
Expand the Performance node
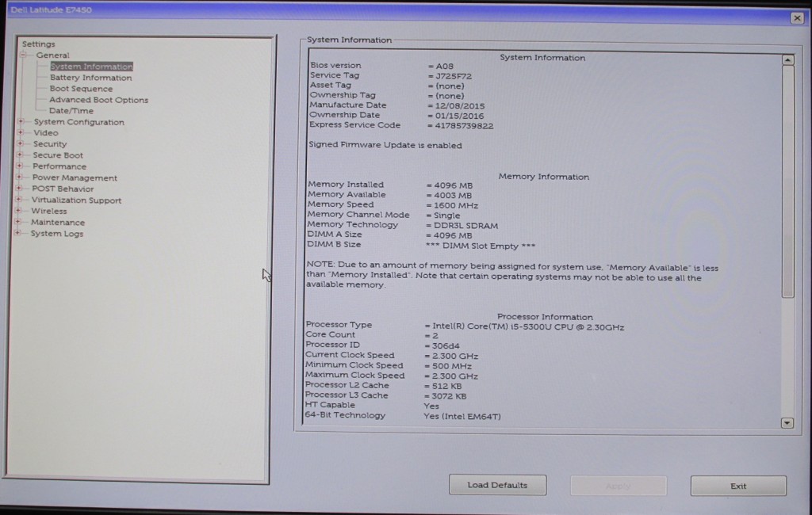pyautogui.click(x=20, y=166)
